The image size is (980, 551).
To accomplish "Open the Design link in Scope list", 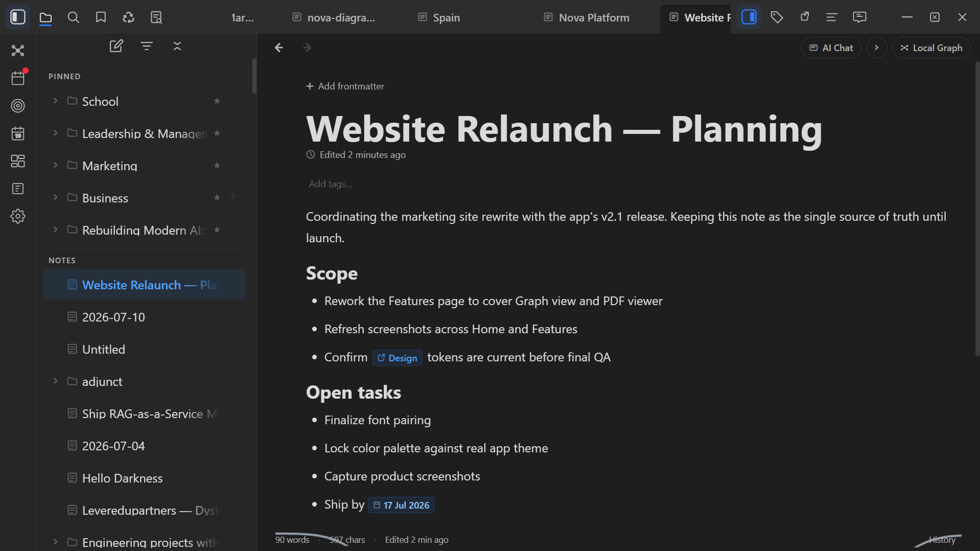I will 398,358.
